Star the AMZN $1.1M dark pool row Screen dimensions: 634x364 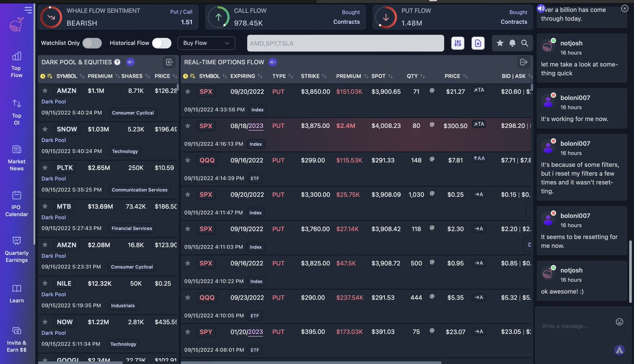[x=45, y=91]
